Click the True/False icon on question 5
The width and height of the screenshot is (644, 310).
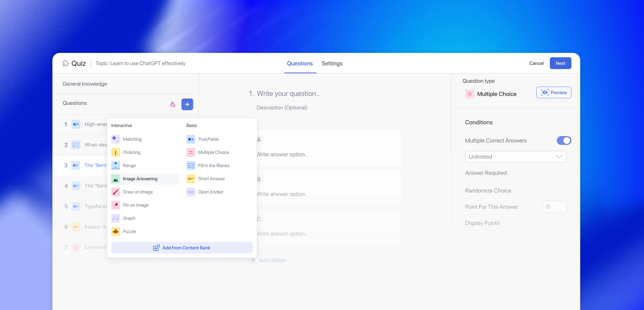coord(76,206)
